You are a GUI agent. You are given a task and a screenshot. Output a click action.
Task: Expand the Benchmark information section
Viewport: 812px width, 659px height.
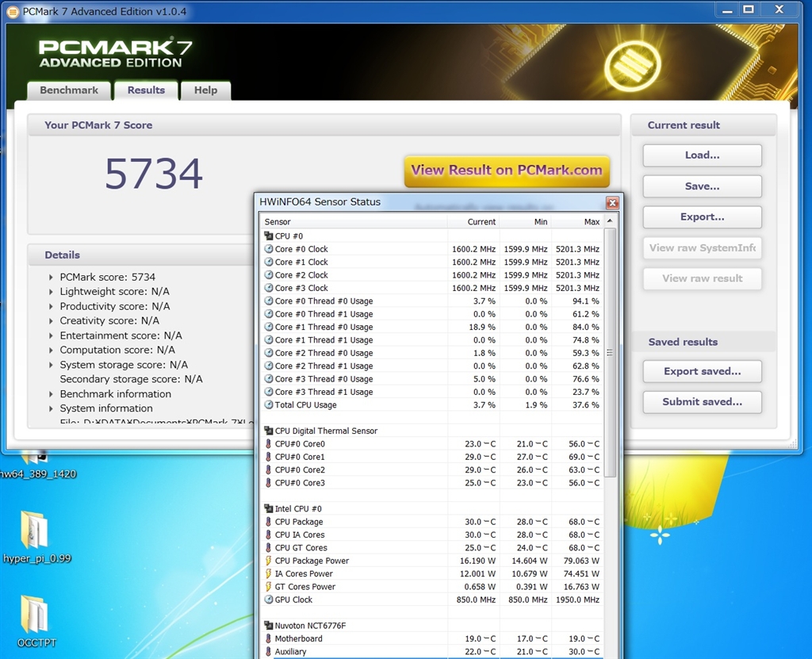(51, 394)
